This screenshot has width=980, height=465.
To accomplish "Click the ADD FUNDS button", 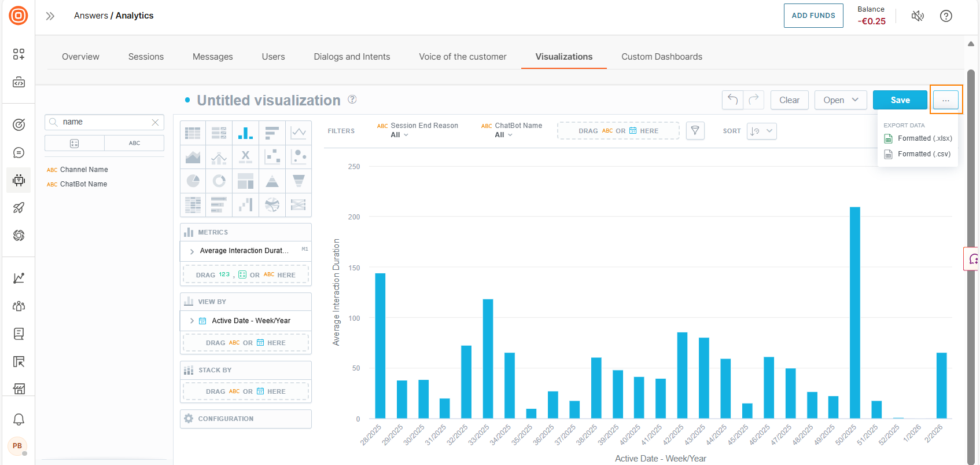I will (813, 16).
